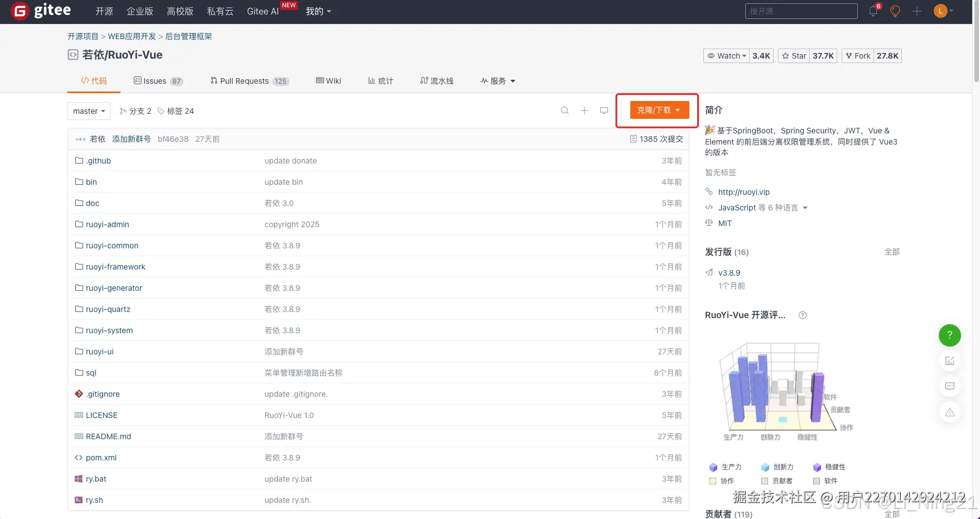Viewport: 980px width, 519px height.
Task: Open the 克隆/下载 dropdown
Action: 658,110
